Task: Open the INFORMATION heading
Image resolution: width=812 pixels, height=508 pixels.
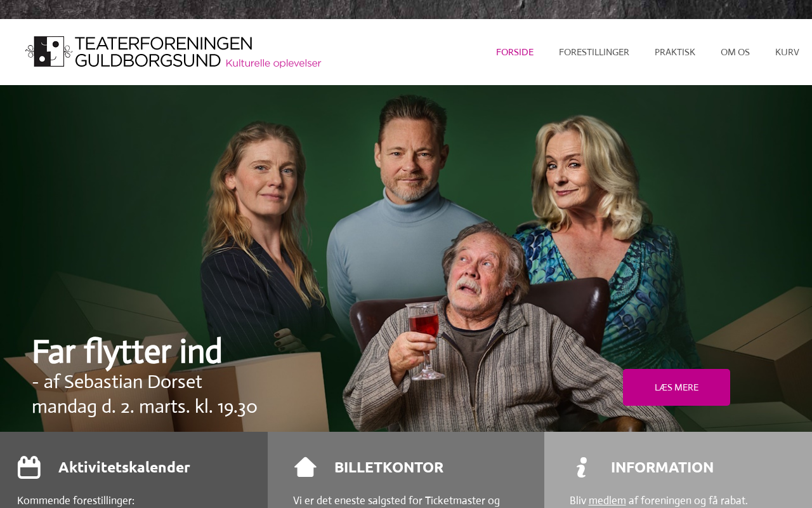Action: pyautogui.click(x=662, y=467)
